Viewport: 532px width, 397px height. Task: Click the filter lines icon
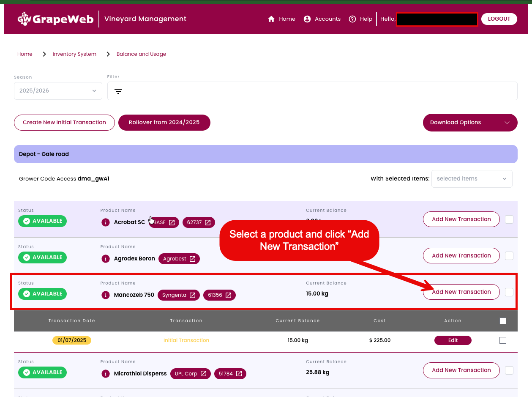(x=118, y=91)
